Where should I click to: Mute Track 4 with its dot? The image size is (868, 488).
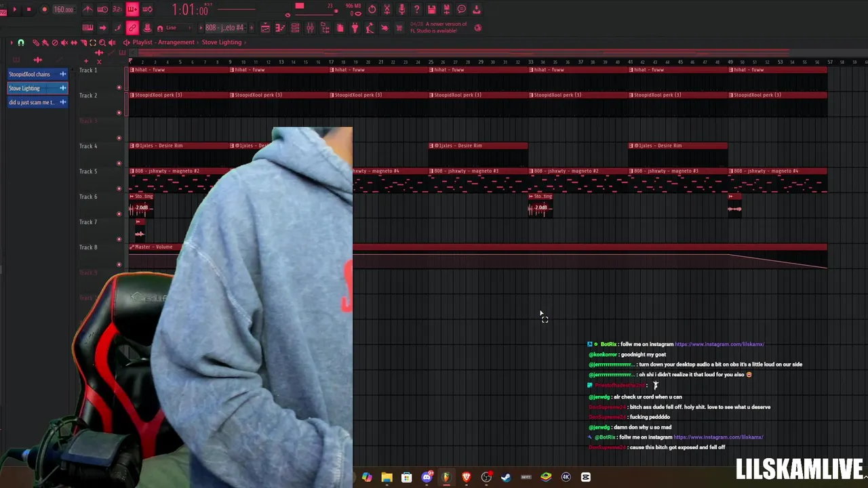pyautogui.click(x=119, y=163)
